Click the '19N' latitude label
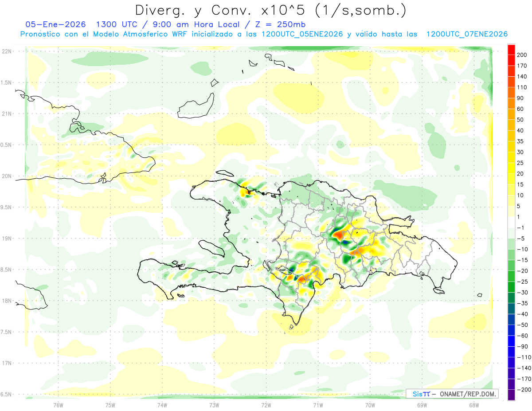The image size is (532, 411). coord(6,239)
